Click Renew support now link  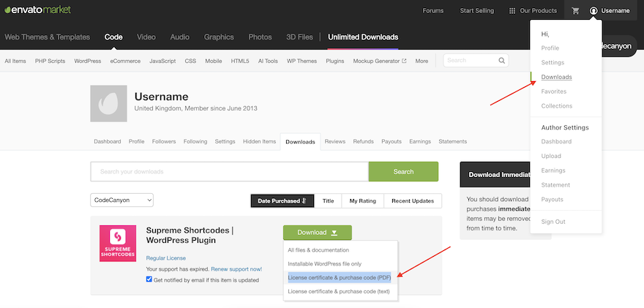(236, 269)
